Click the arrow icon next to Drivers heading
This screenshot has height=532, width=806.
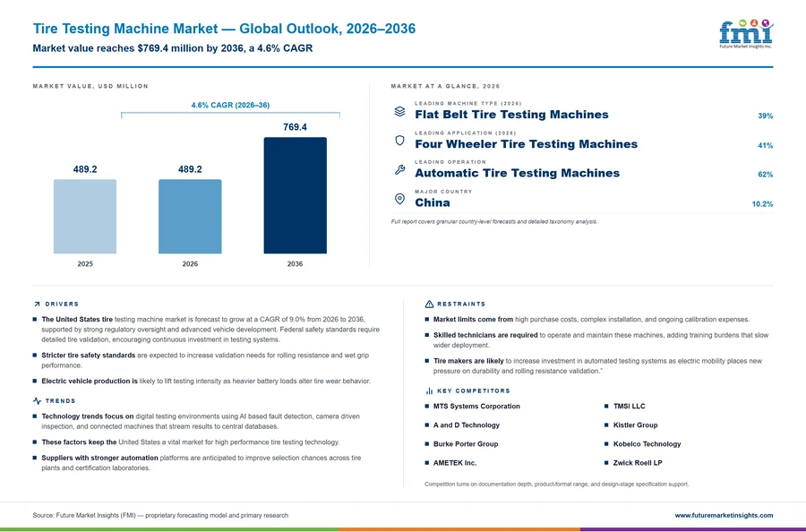tap(37, 305)
